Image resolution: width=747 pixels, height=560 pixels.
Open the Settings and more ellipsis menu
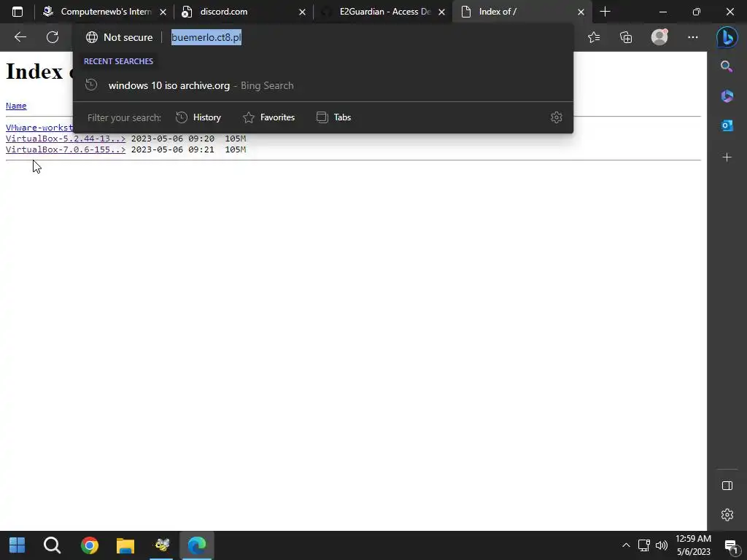(693, 37)
